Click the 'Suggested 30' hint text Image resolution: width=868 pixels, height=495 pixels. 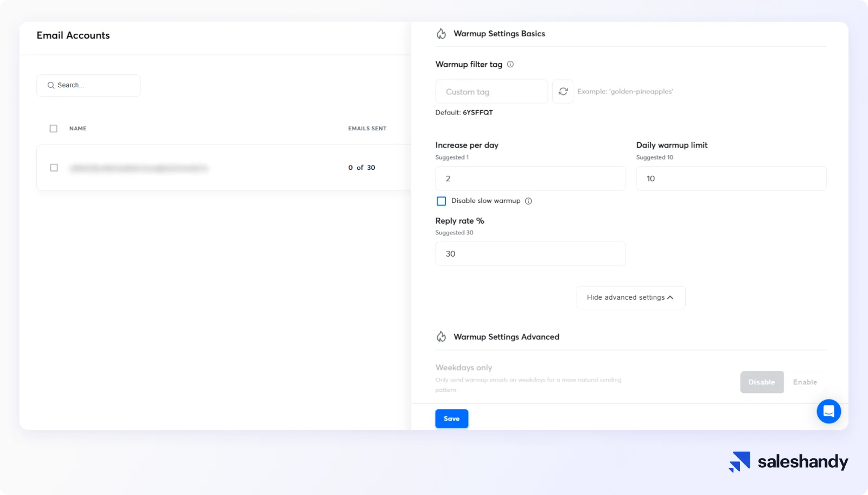[454, 232]
